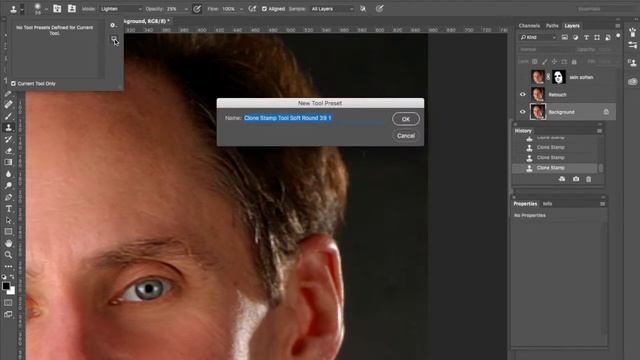Toggle layer filtering on or off
This screenshot has height=360, width=640.
[x=618, y=36]
